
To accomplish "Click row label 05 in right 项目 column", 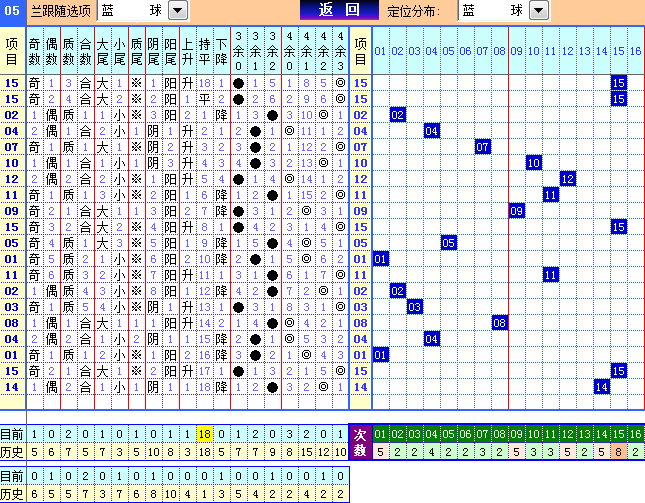I will (x=360, y=243).
